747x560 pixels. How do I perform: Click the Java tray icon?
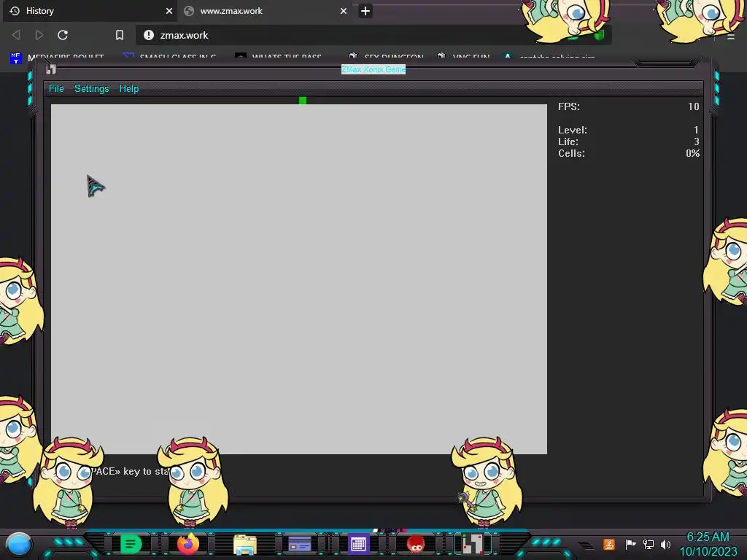tap(609, 544)
